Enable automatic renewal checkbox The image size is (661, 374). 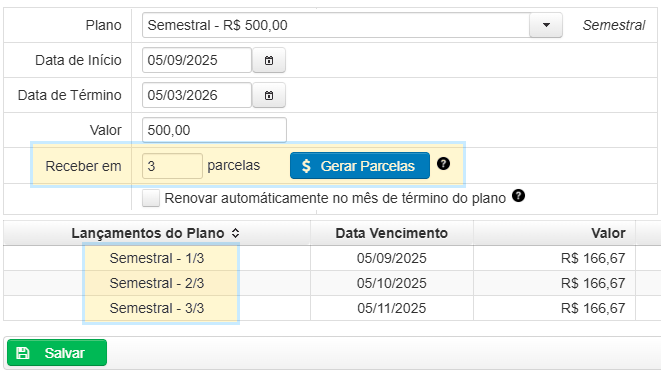[x=151, y=198]
